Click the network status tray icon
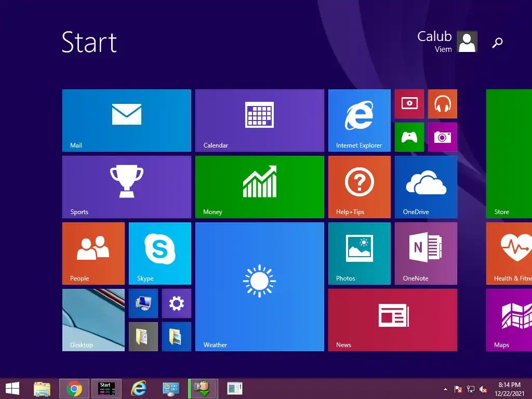Viewport: 532px width, 399px height. coord(471,389)
